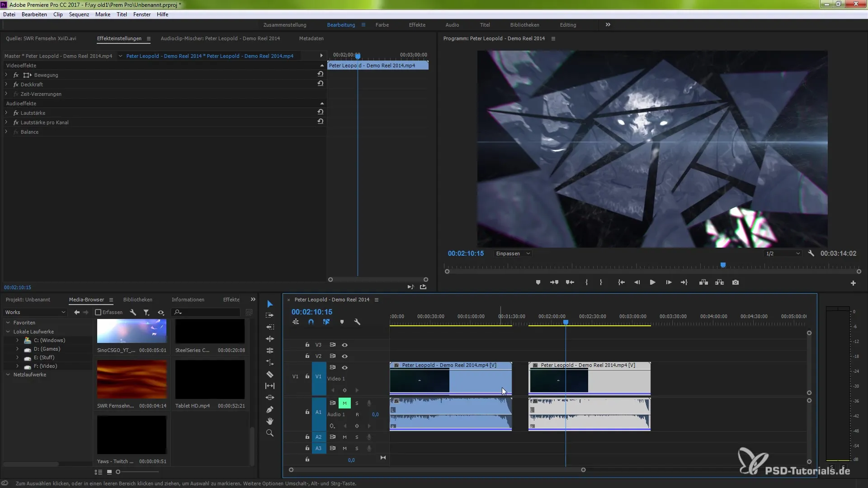Click the Lift button

click(x=703, y=282)
